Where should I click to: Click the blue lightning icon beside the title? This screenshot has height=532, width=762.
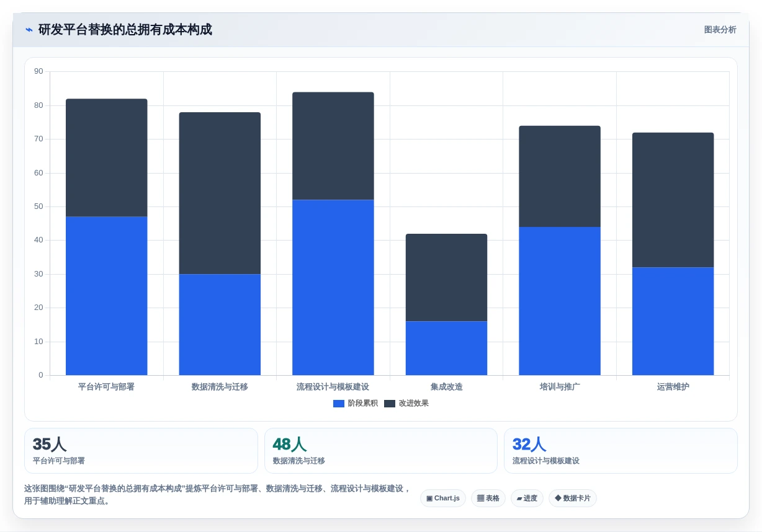click(x=29, y=30)
